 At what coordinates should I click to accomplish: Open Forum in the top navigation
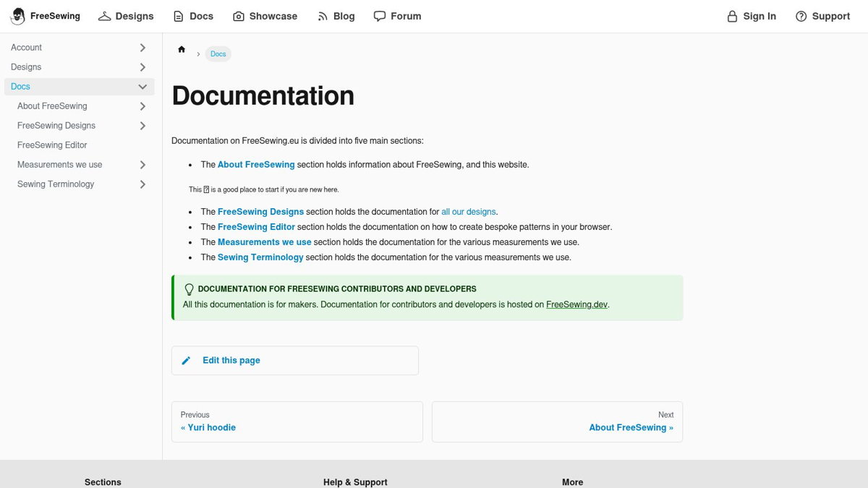click(406, 16)
